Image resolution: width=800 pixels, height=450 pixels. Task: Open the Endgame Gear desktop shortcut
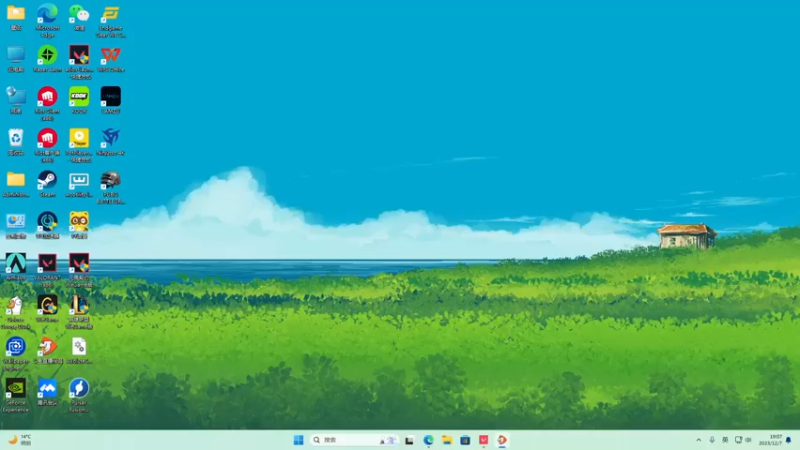[111, 20]
